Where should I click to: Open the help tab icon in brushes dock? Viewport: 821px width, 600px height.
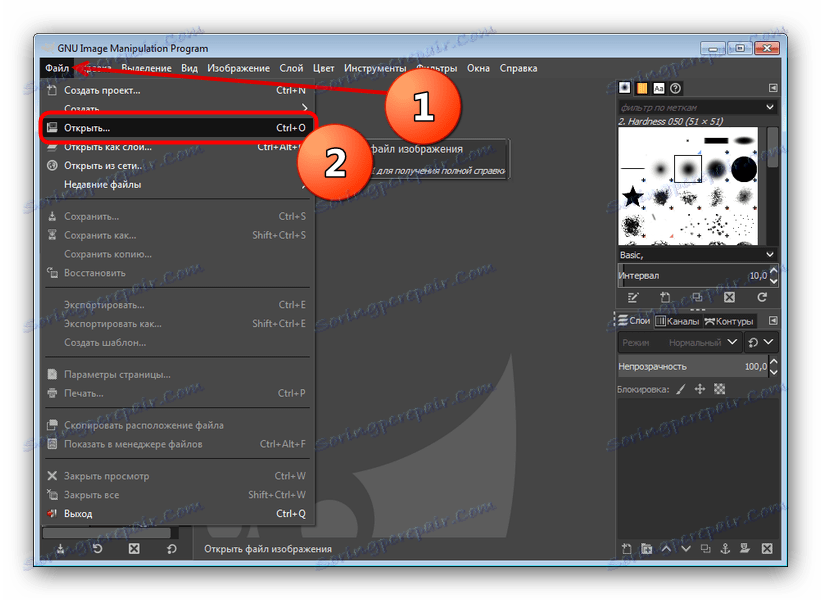tap(675, 88)
